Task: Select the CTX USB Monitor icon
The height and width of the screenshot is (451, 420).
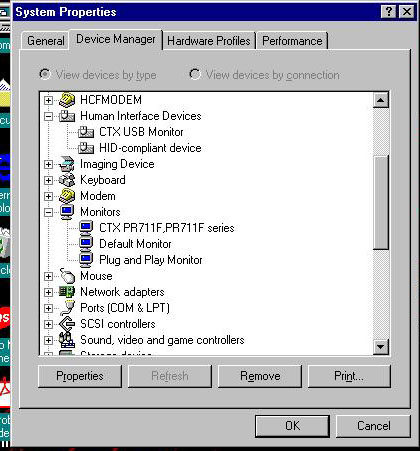Action: 86,132
